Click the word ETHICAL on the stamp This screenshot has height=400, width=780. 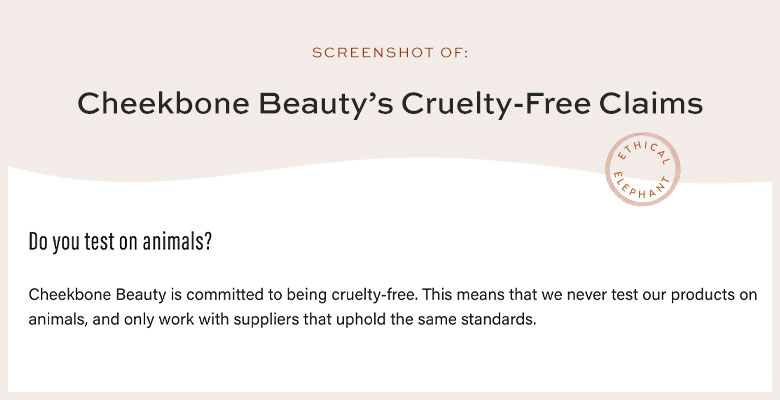[644, 151]
